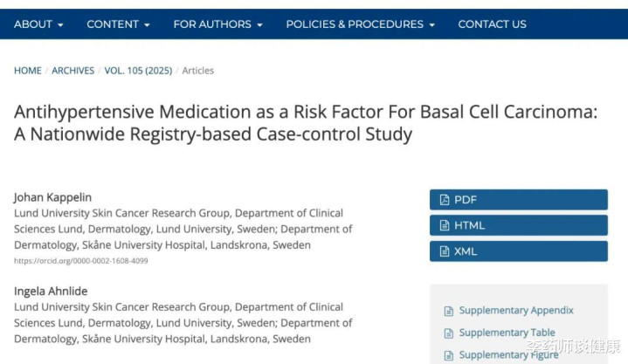The image size is (628, 364).
Task: Click the Supplementary Table document icon
Action: pyautogui.click(x=449, y=333)
